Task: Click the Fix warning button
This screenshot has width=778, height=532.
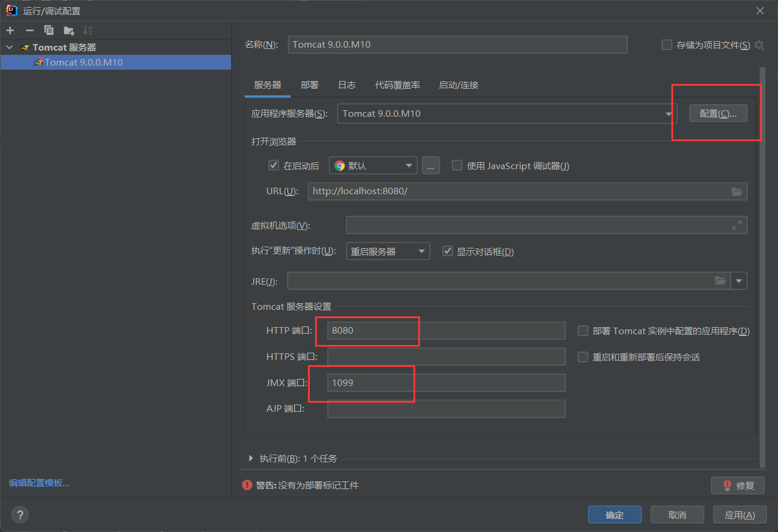Action: (x=737, y=485)
